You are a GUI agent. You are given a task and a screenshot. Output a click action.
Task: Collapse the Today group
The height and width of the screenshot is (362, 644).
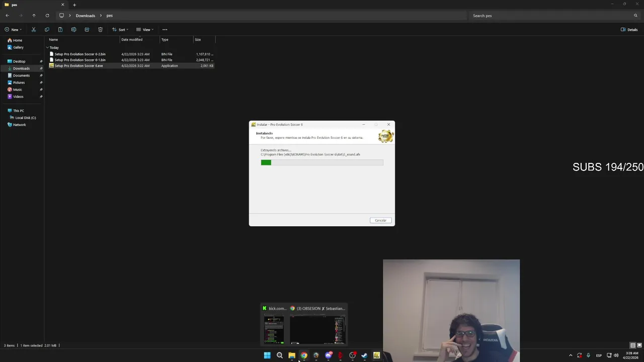pos(47,48)
